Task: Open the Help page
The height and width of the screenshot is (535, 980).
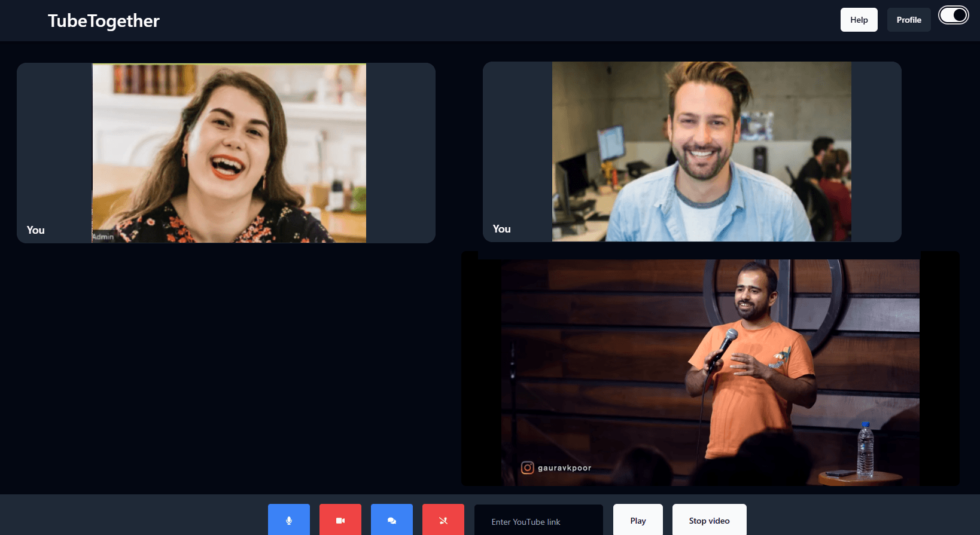Action: click(859, 20)
